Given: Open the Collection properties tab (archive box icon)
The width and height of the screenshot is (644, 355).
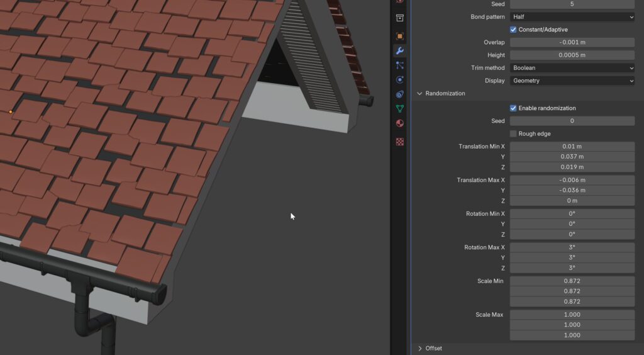Looking at the screenshot, I should tap(399, 18).
